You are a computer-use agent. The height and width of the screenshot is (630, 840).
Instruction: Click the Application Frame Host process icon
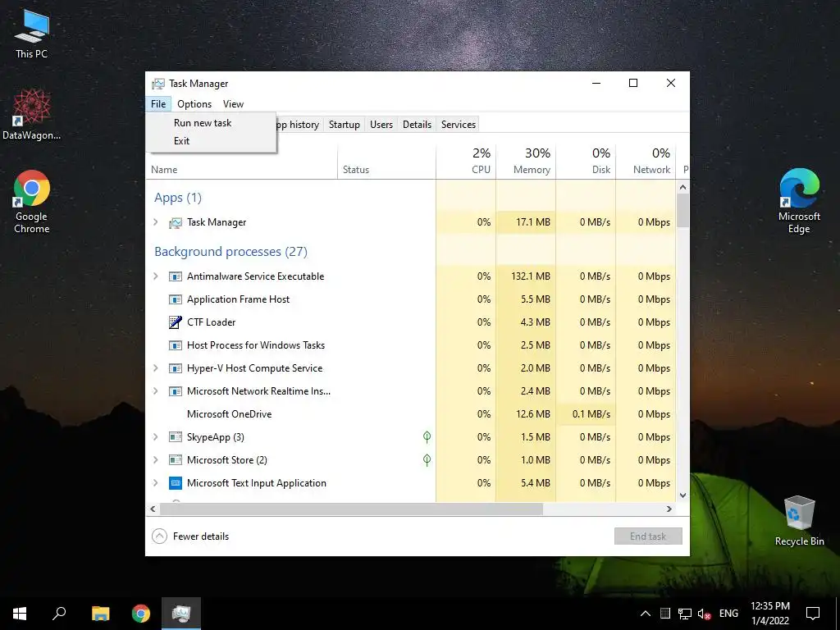coord(176,299)
